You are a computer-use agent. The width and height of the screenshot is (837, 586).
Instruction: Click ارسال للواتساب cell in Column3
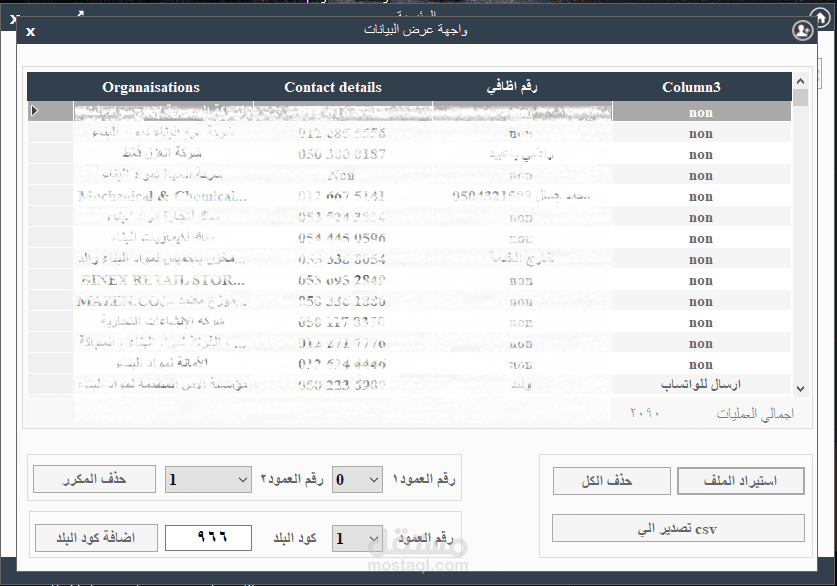click(x=701, y=384)
